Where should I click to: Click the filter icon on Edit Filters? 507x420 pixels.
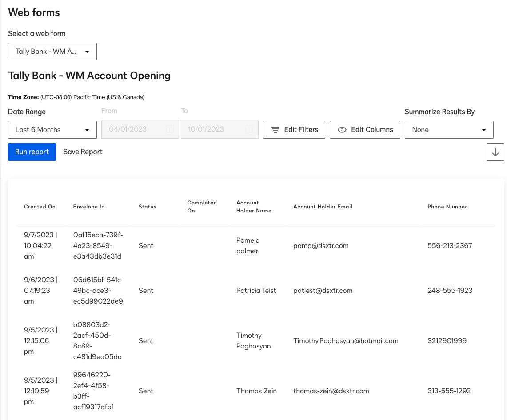276,130
